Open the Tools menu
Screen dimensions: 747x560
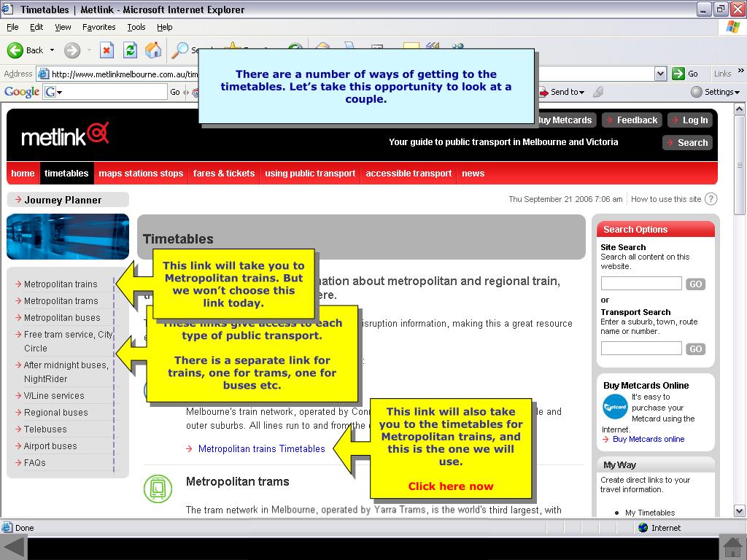click(x=136, y=27)
